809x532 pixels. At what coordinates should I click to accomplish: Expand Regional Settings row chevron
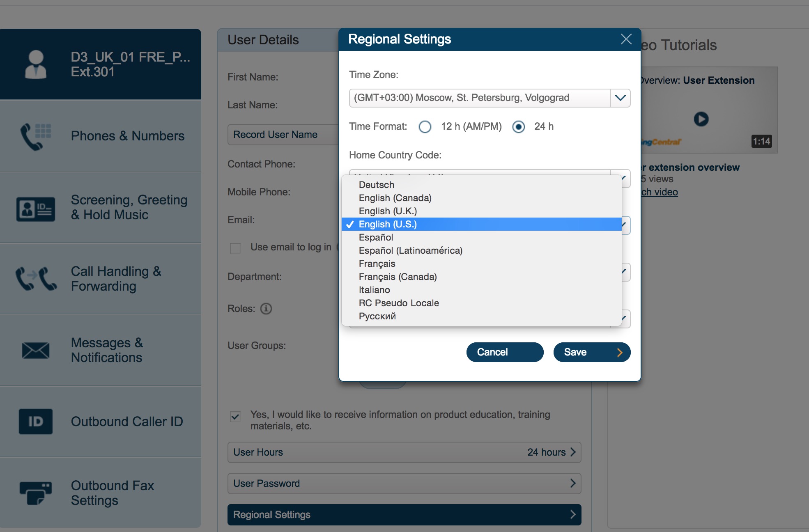pos(573,514)
